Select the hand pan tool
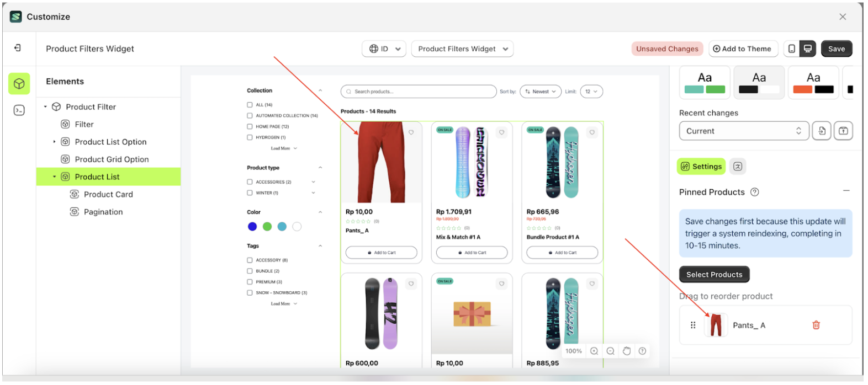 click(x=627, y=351)
